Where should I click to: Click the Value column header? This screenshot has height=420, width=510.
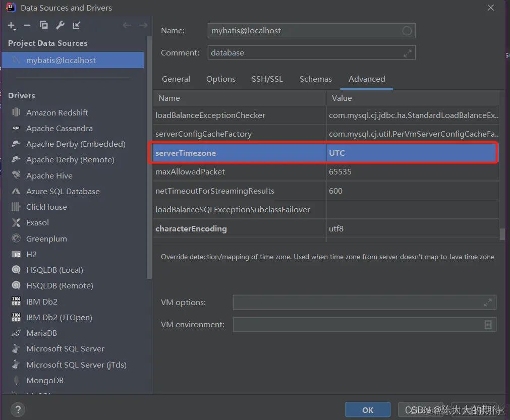413,98
